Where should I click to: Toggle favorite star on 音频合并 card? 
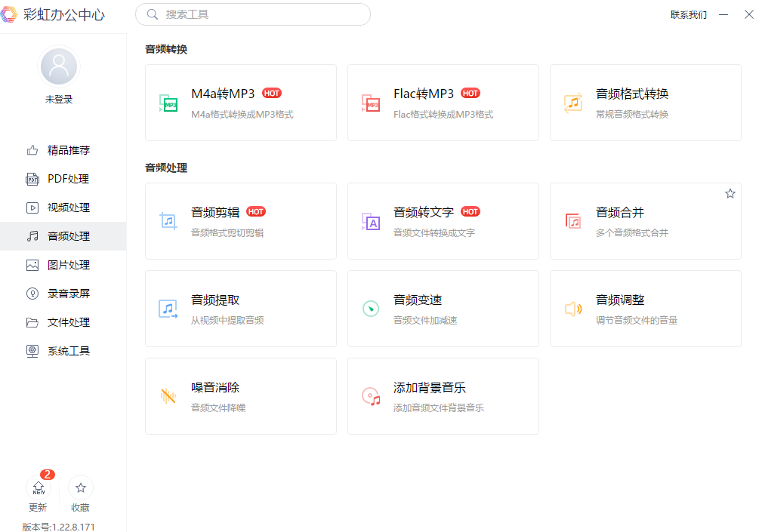(x=730, y=194)
